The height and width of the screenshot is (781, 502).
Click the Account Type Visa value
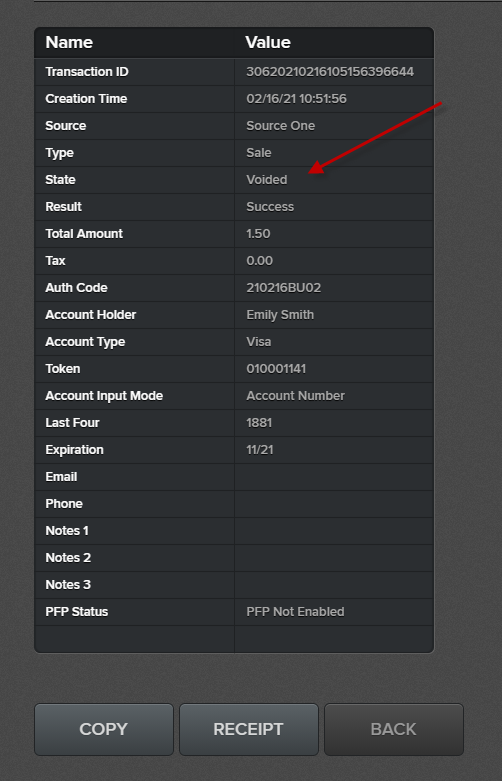pos(258,342)
